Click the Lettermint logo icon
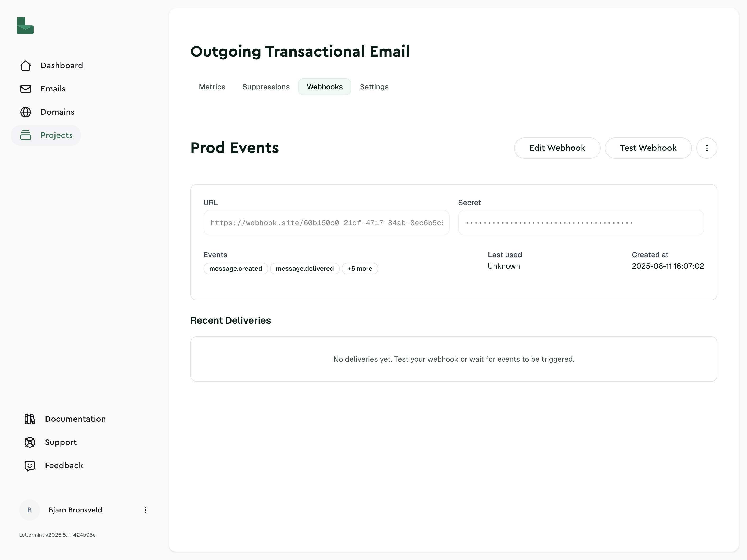This screenshot has height=560, width=747. [25, 26]
